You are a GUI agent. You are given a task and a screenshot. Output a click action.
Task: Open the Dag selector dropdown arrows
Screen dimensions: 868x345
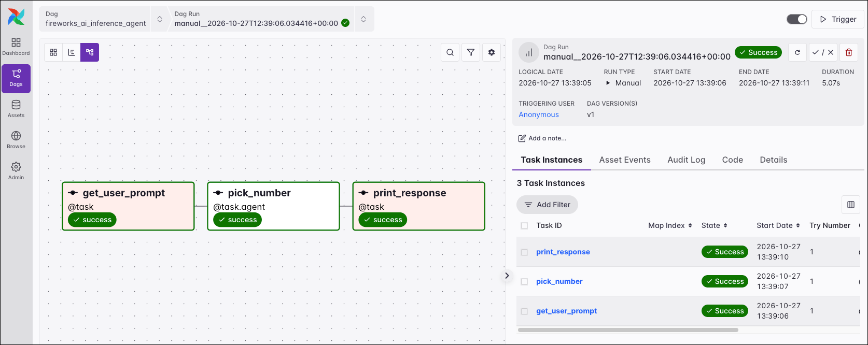[x=160, y=19]
